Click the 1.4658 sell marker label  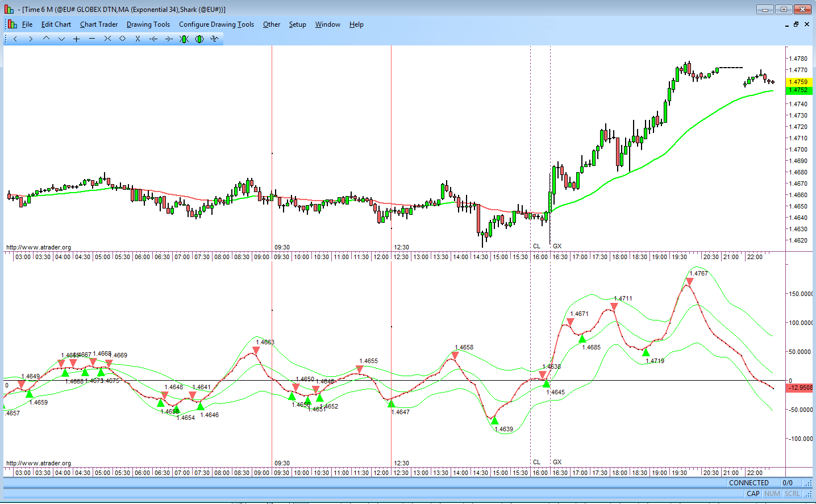464,347
